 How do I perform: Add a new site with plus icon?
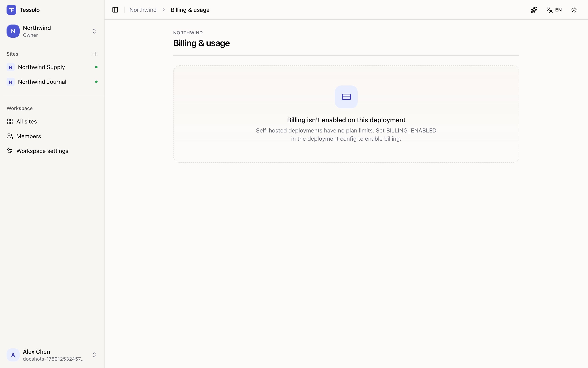95,54
